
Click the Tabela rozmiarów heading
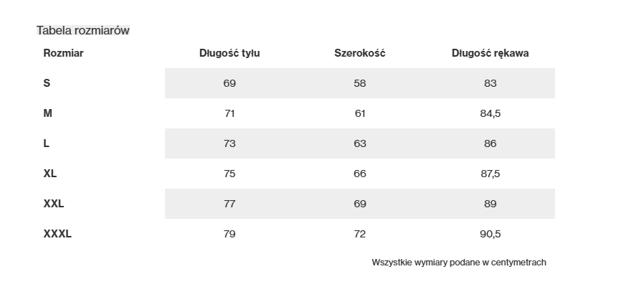83,30
